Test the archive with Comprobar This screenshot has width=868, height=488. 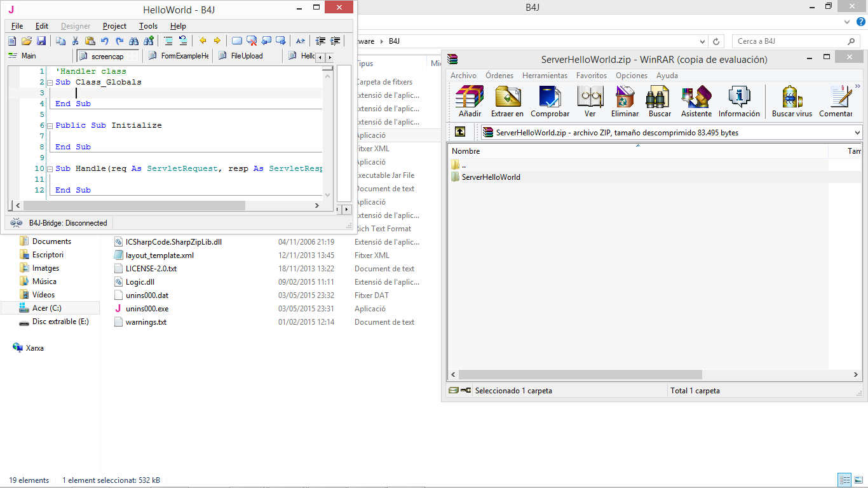[x=550, y=102]
